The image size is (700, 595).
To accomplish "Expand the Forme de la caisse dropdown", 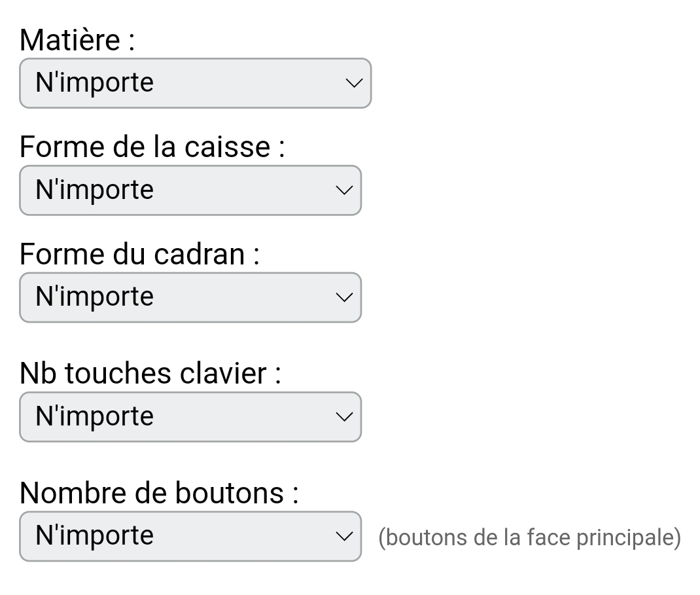I will 190,190.
